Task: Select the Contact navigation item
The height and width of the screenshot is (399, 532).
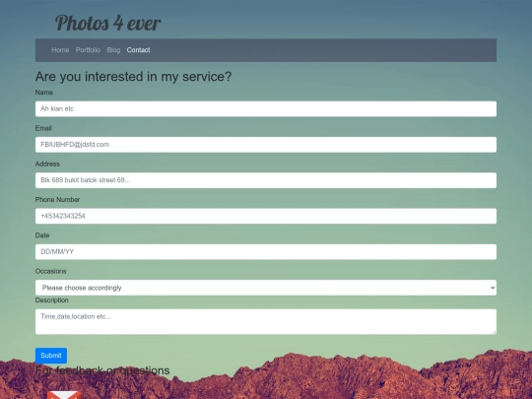Action: coord(138,50)
